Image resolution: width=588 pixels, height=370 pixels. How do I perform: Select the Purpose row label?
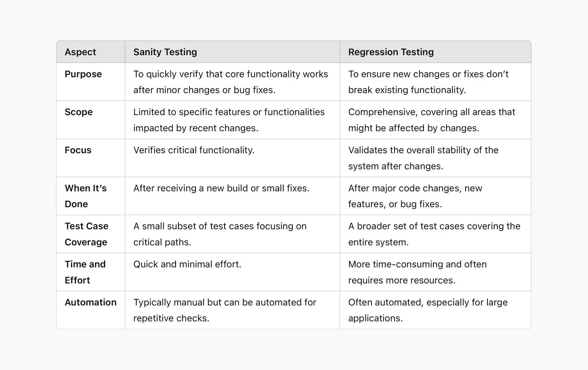click(83, 74)
